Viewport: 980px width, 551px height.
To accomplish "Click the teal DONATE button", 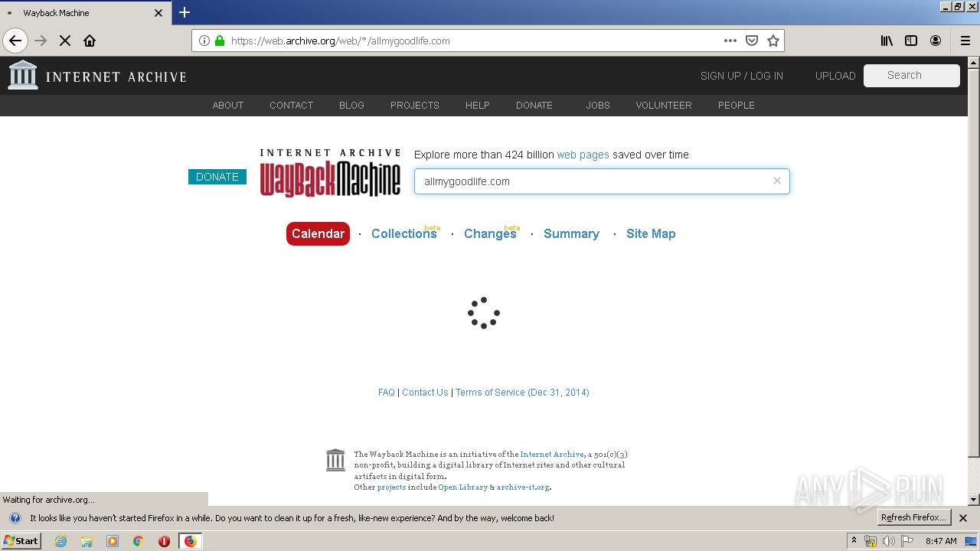I will click(217, 177).
